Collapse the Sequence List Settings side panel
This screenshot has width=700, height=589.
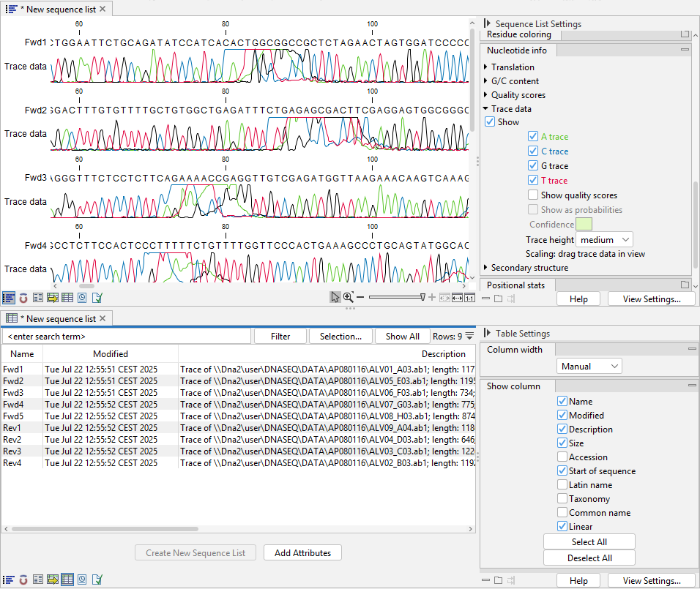click(x=488, y=24)
